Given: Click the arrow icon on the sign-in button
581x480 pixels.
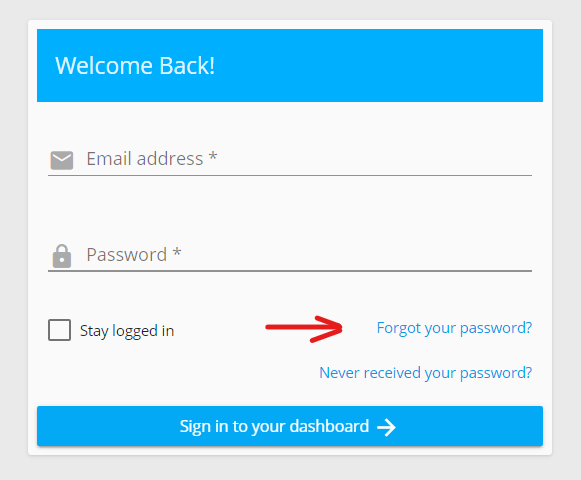Looking at the screenshot, I should pyautogui.click(x=386, y=427).
